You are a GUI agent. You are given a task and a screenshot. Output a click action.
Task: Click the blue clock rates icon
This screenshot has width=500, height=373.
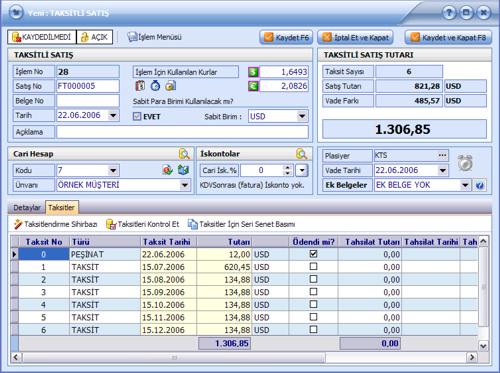(x=155, y=86)
